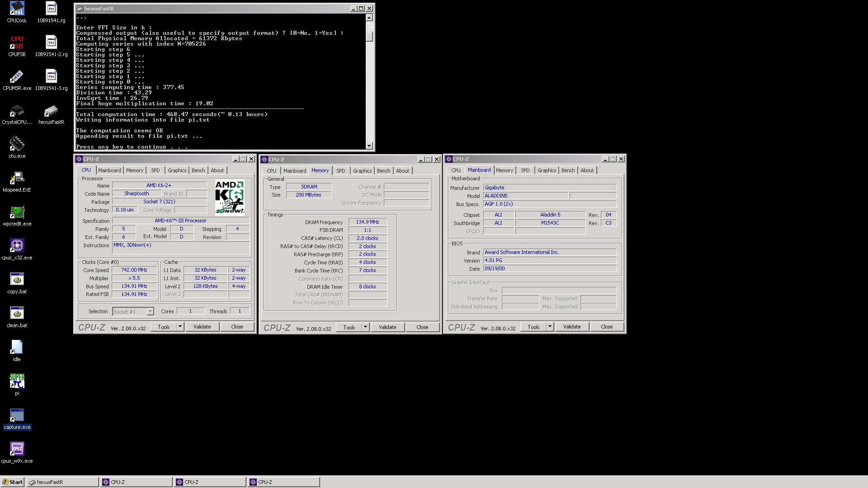Open the CPUFSB desktop shortcut
The image size is (868, 488).
(x=17, y=42)
